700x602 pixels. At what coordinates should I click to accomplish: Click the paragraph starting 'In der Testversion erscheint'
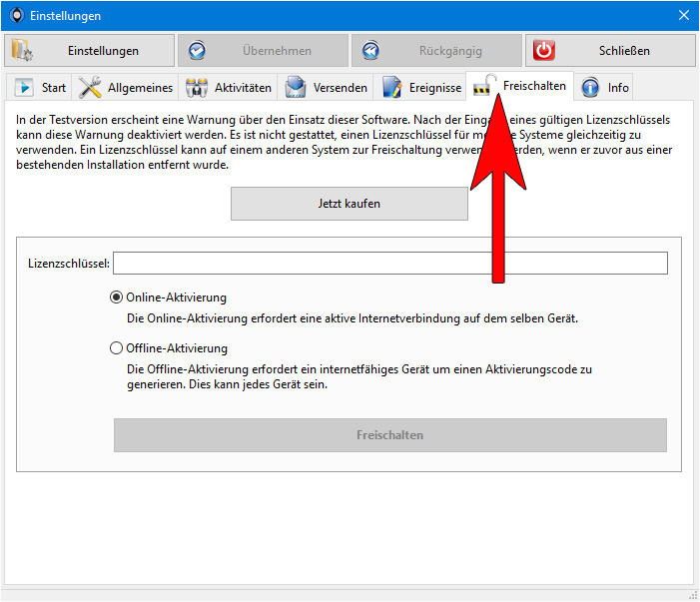click(344, 142)
